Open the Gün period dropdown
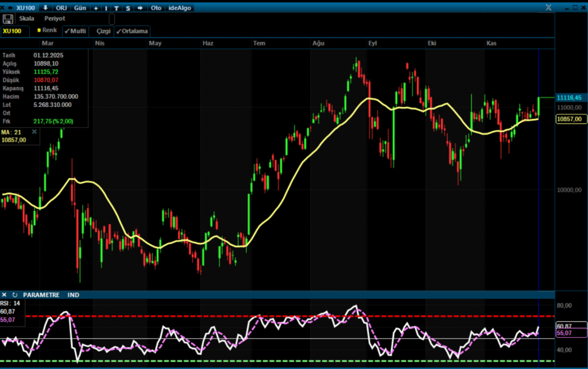Screen dimensions: 588x369 point(79,8)
